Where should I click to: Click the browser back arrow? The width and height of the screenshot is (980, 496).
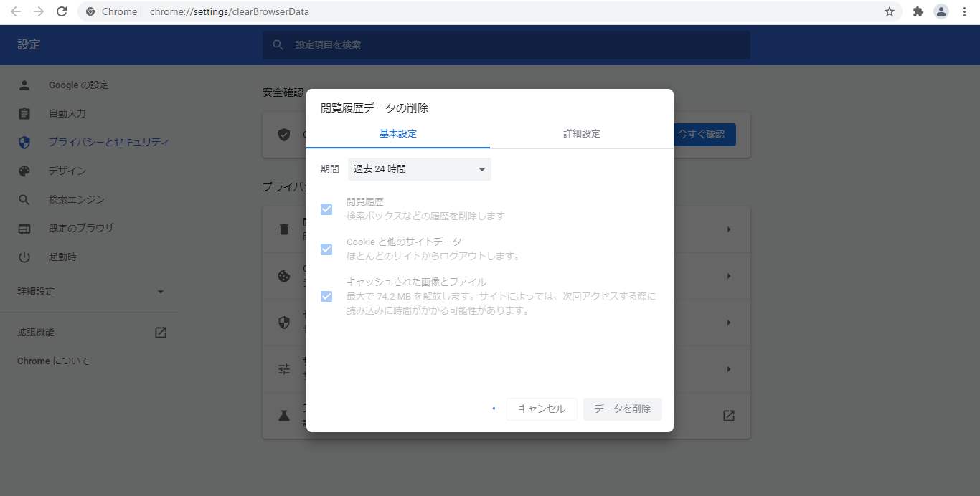point(16,11)
